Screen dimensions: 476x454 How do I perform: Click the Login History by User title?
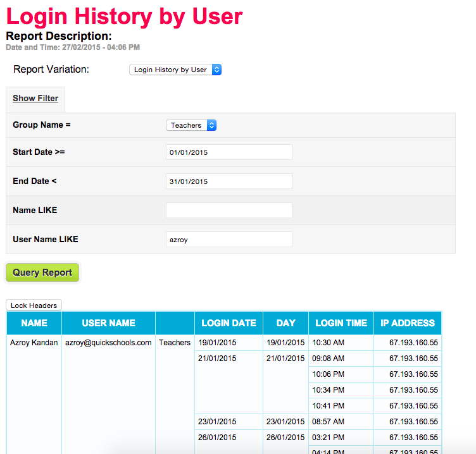click(x=124, y=16)
